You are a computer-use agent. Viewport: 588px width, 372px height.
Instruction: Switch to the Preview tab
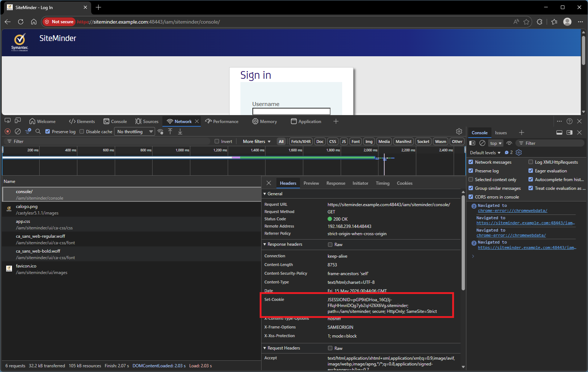click(311, 183)
